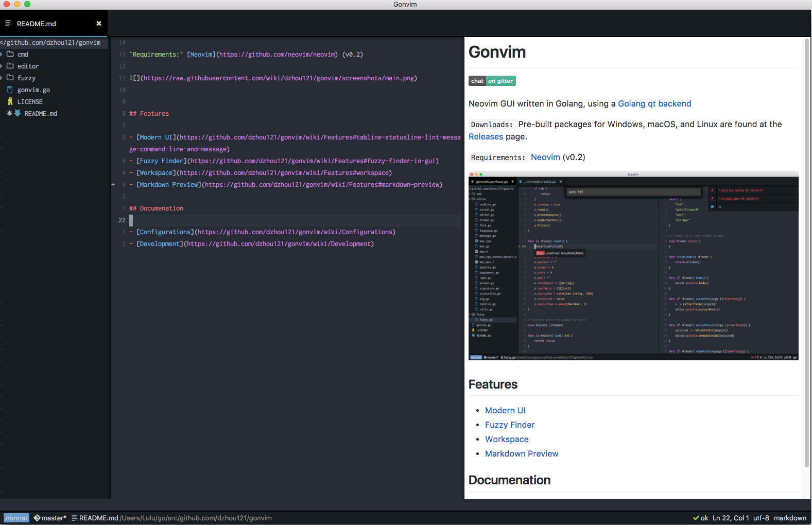Click the fuzzy folder icon

point(10,78)
